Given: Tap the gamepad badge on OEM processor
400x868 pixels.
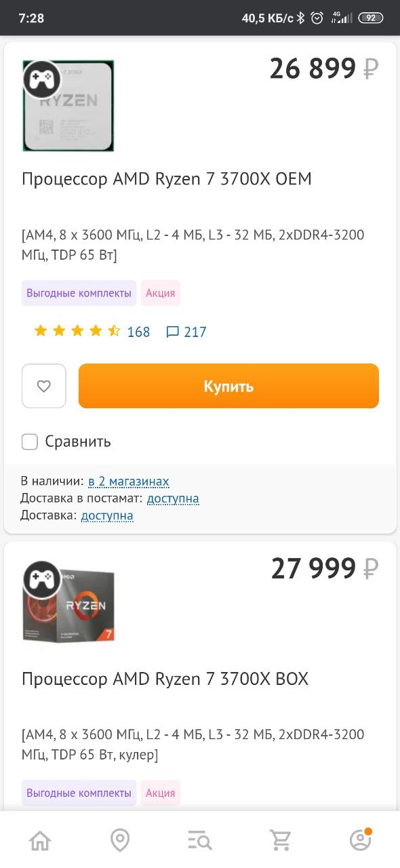Looking at the screenshot, I should click(x=42, y=80).
